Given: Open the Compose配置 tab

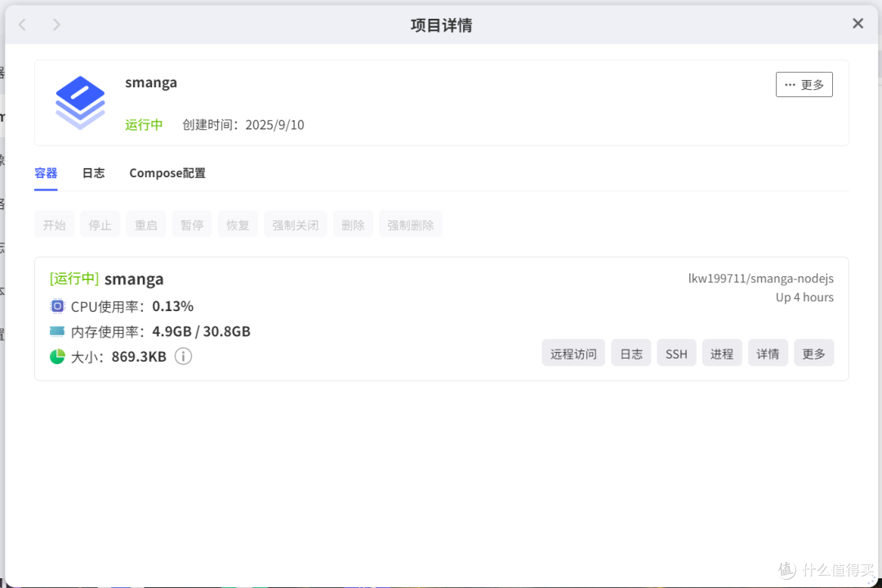Looking at the screenshot, I should click(x=167, y=173).
